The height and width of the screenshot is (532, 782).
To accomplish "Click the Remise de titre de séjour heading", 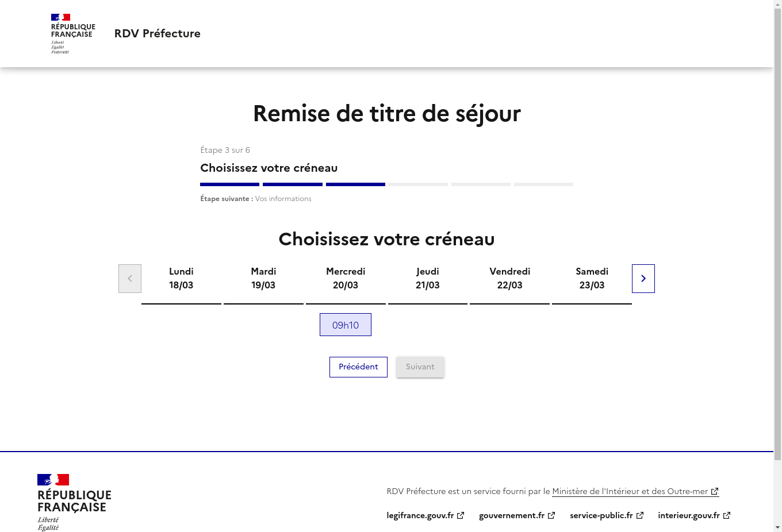I will [387, 114].
